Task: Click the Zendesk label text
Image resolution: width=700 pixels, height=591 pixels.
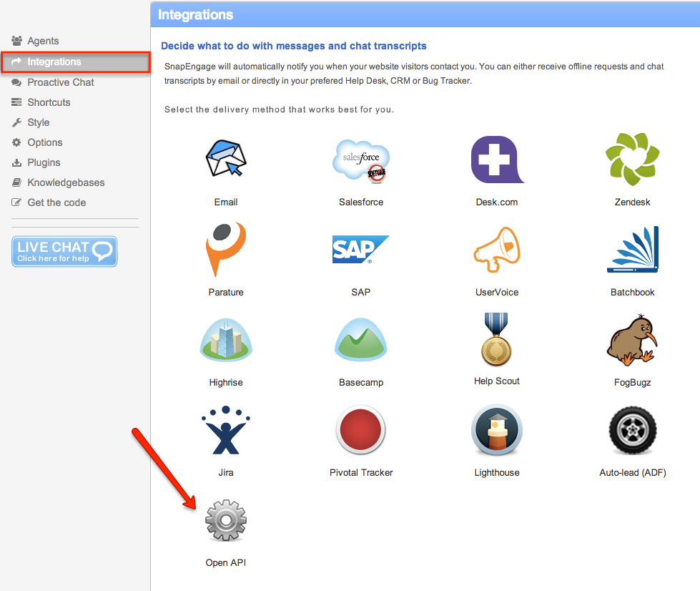Action: (633, 202)
